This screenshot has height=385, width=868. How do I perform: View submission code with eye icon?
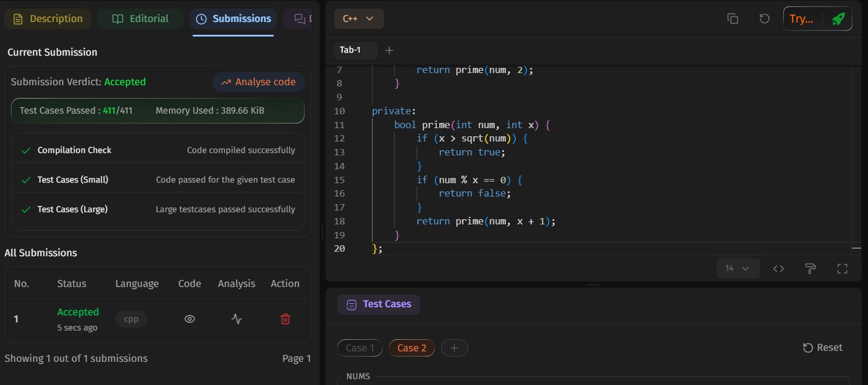tap(189, 318)
